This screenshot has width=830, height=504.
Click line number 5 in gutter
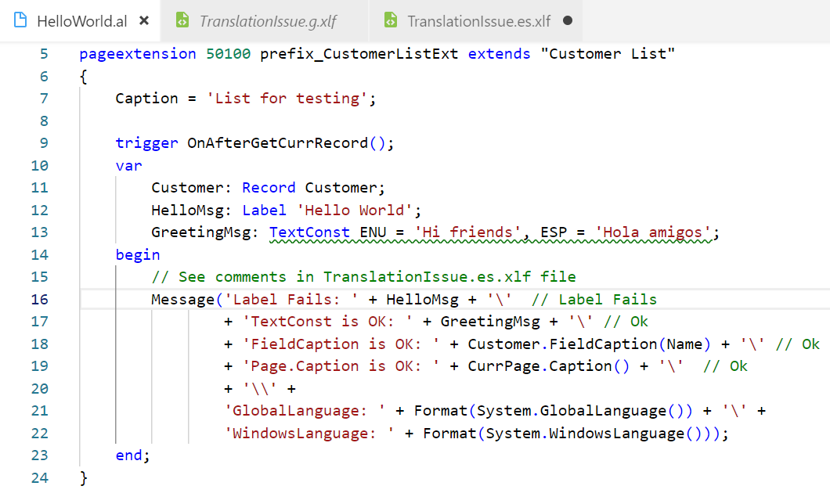coord(43,54)
